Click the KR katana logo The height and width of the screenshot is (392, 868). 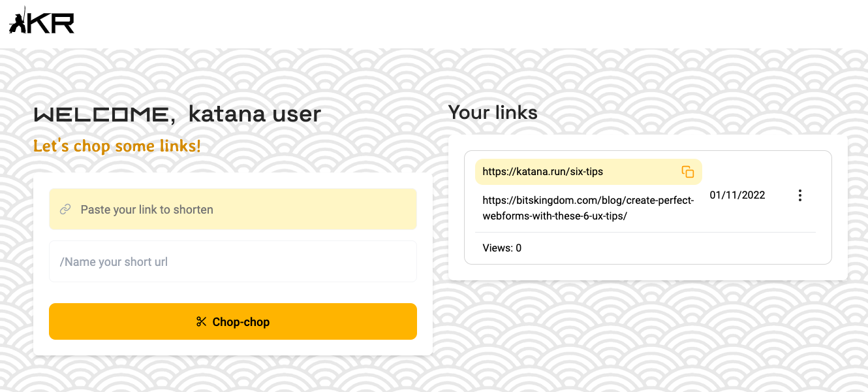pos(42,21)
